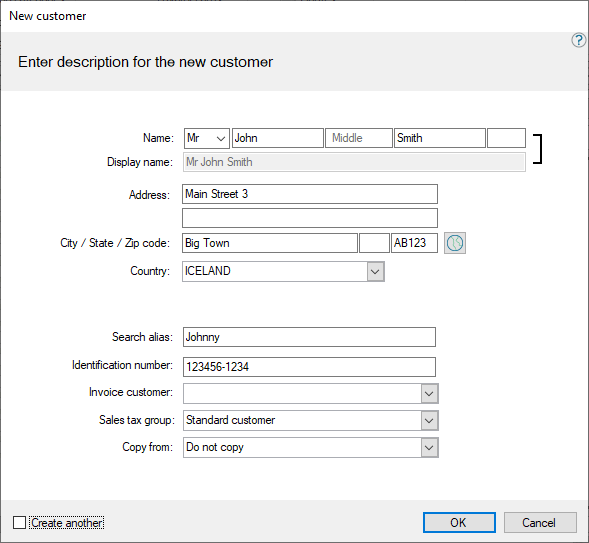
Task: Click the Identification number field
Action: [x=309, y=367]
